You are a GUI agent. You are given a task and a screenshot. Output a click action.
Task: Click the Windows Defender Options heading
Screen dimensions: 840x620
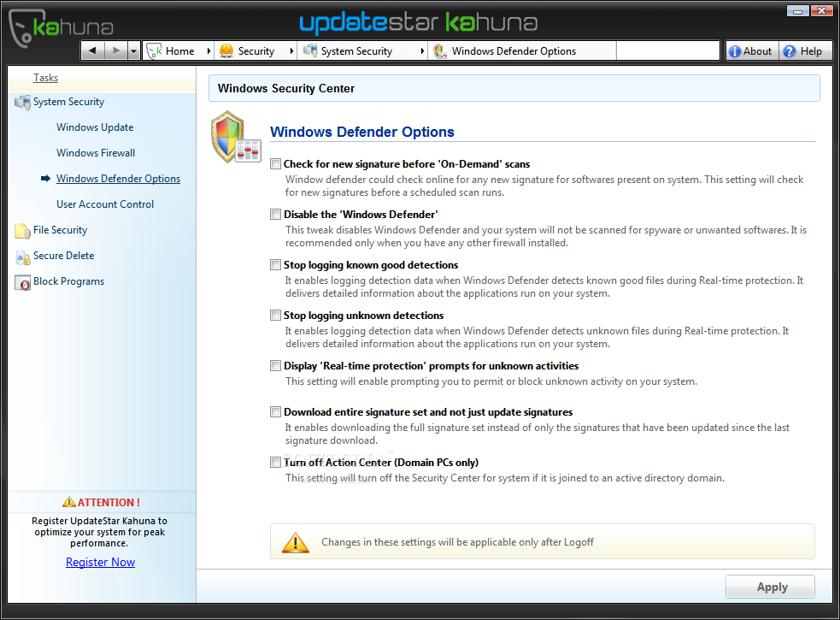pyautogui.click(x=362, y=132)
